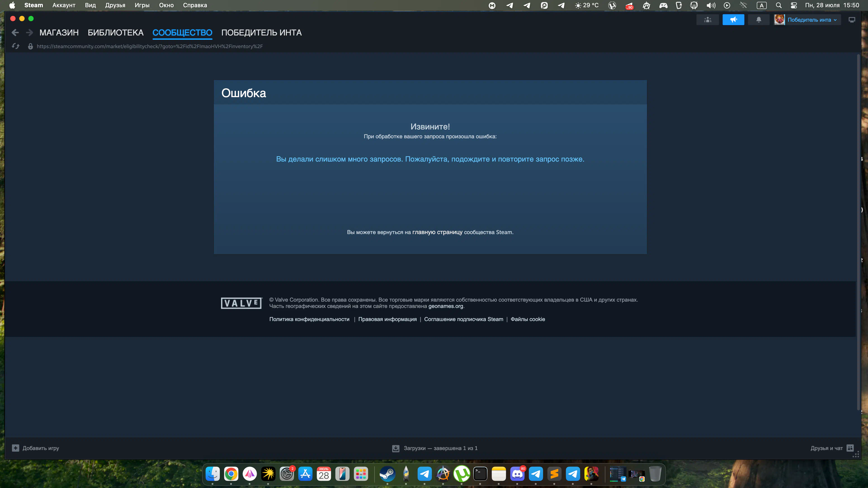Open announcements via the blue megaphone button
Screen dimensions: 868x488
[733, 20]
